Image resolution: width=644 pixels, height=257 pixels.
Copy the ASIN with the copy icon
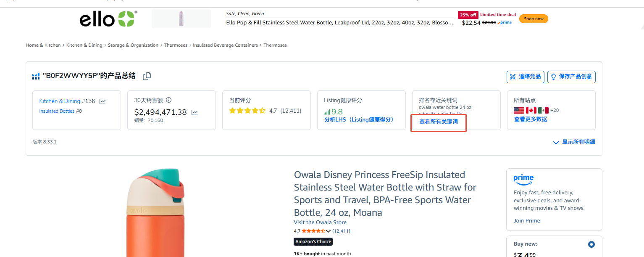coord(147,76)
